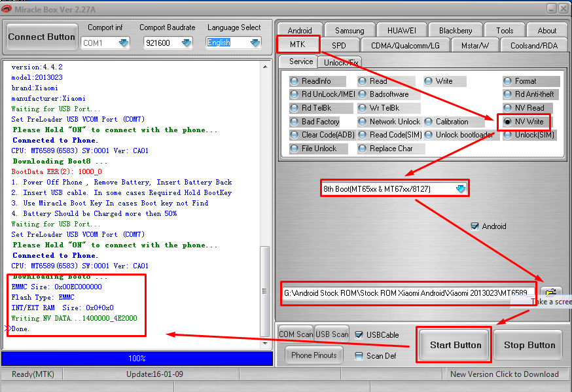Open the Comport Baudrate 921600 dropdown
This screenshot has width=572, height=392.
tap(187, 43)
